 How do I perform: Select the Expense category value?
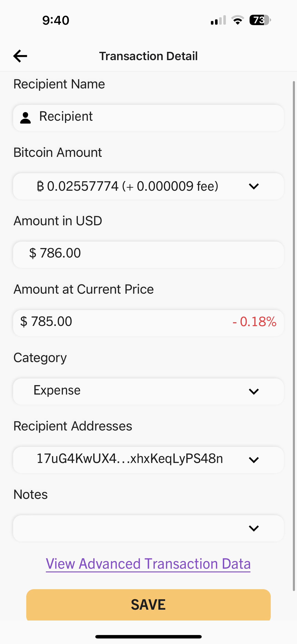pos(57,390)
